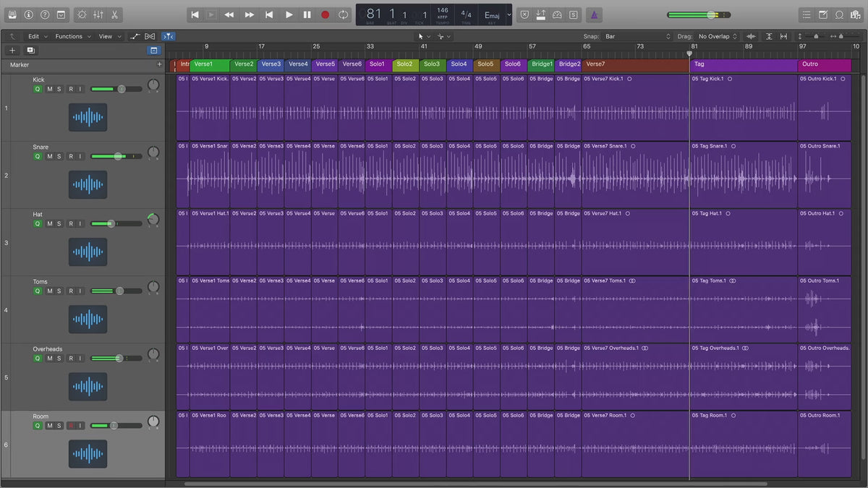This screenshot has height=488, width=868.
Task: Open the Loop Browser icon
Action: [x=839, y=14]
